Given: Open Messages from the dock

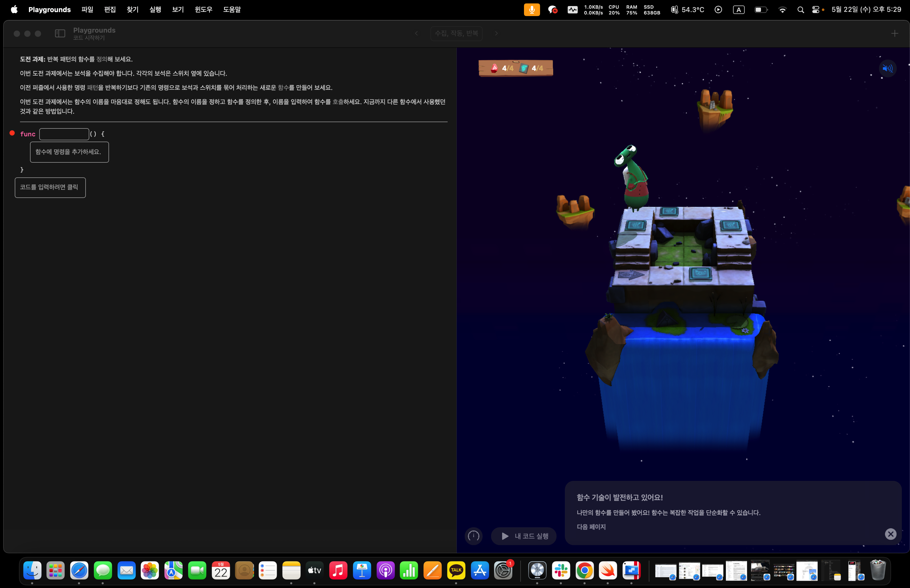Looking at the screenshot, I should [x=103, y=570].
